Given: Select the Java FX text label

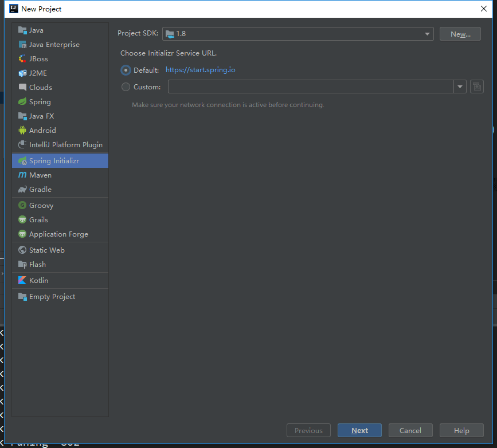Looking at the screenshot, I should [41, 116].
